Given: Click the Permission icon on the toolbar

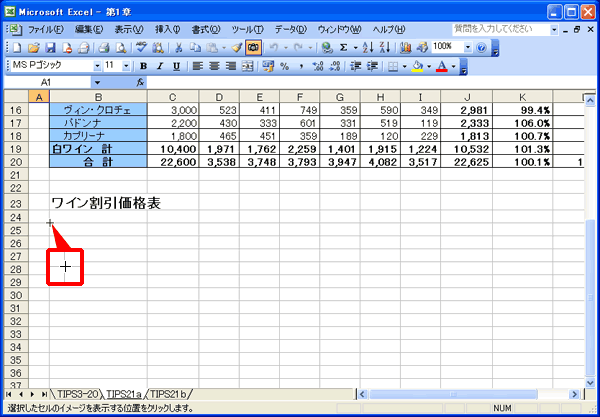Looking at the screenshot, I should [x=67, y=47].
